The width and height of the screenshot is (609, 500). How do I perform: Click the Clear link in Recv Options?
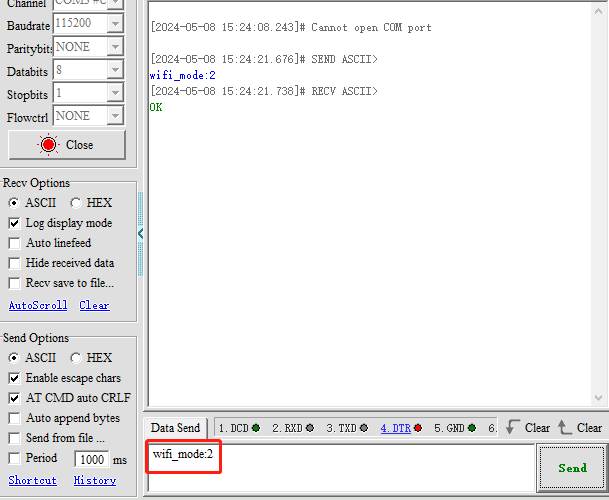pos(94,305)
